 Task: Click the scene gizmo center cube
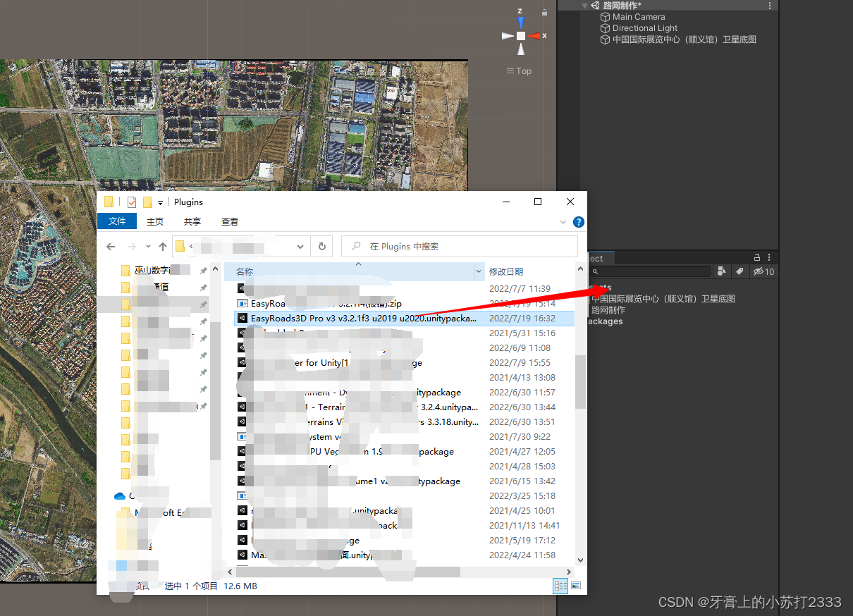pos(520,36)
